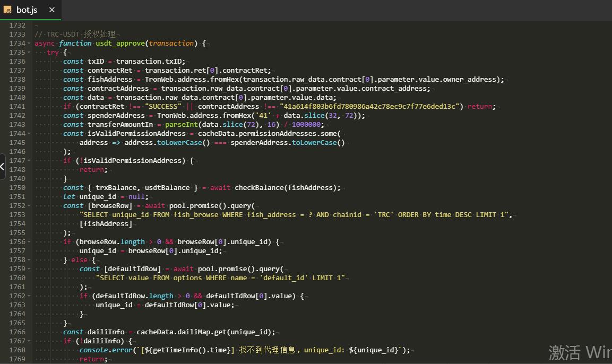Screen dimensions: 612x364
Task: Collapse the usdt_approve function at line 1734
Action: [28, 44]
